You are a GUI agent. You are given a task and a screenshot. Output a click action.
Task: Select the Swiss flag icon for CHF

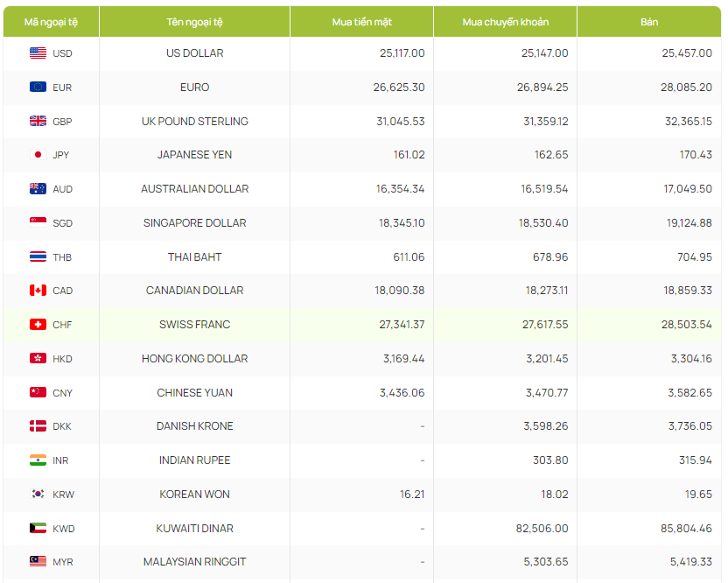click(x=38, y=325)
